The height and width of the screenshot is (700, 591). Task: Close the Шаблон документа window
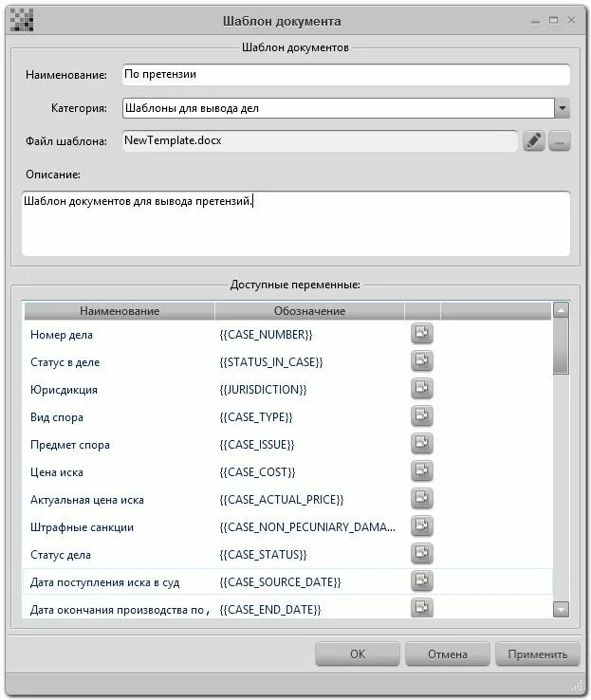coord(571,20)
